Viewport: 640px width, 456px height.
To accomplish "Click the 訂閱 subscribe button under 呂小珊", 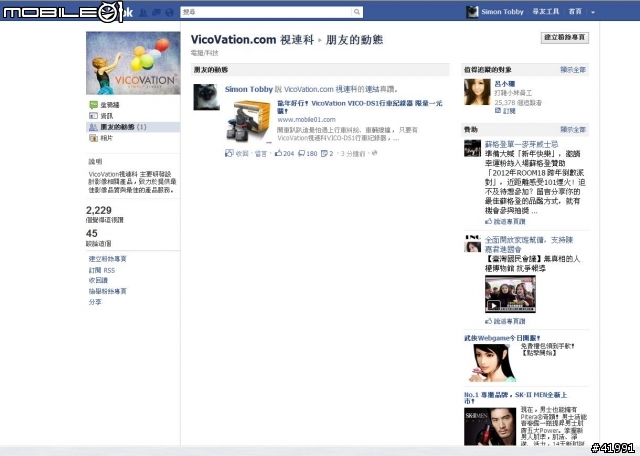I will (x=505, y=111).
